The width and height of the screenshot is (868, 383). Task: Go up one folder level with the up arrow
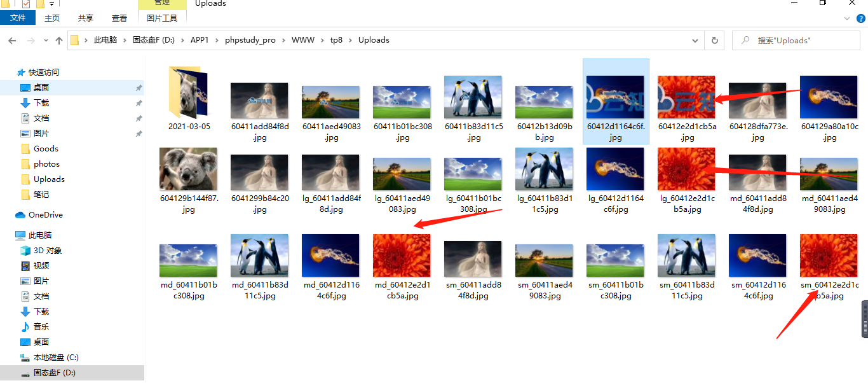[x=59, y=40]
